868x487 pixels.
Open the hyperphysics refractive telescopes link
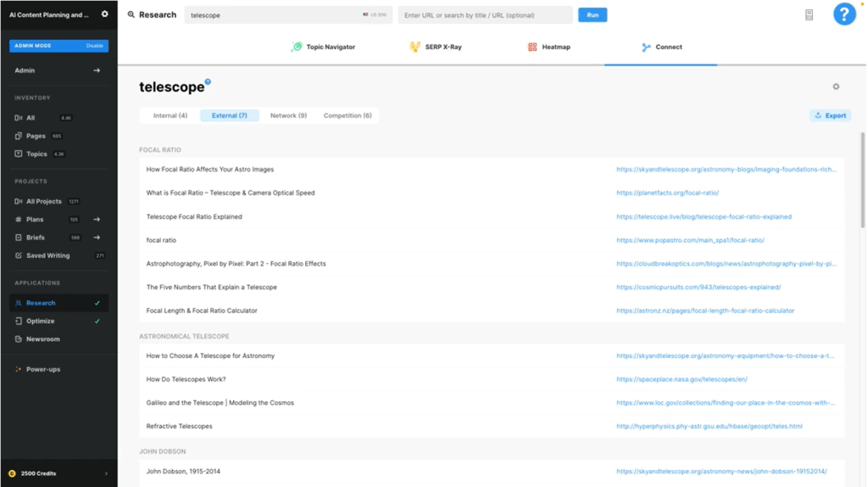[709, 427]
